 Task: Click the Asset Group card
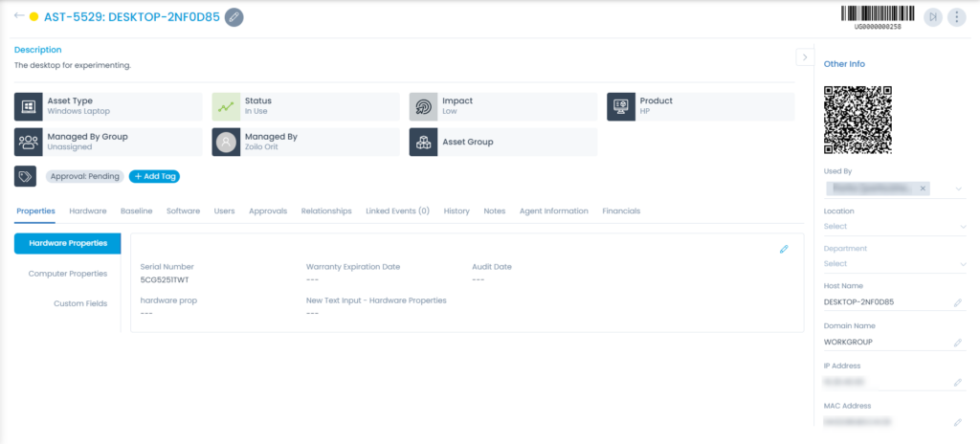pos(503,142)
